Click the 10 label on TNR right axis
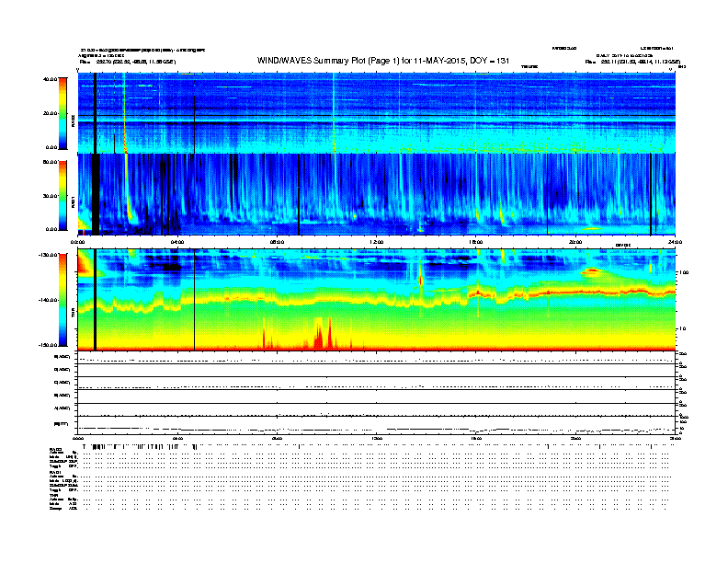The image size is (728, 563). 682,328
